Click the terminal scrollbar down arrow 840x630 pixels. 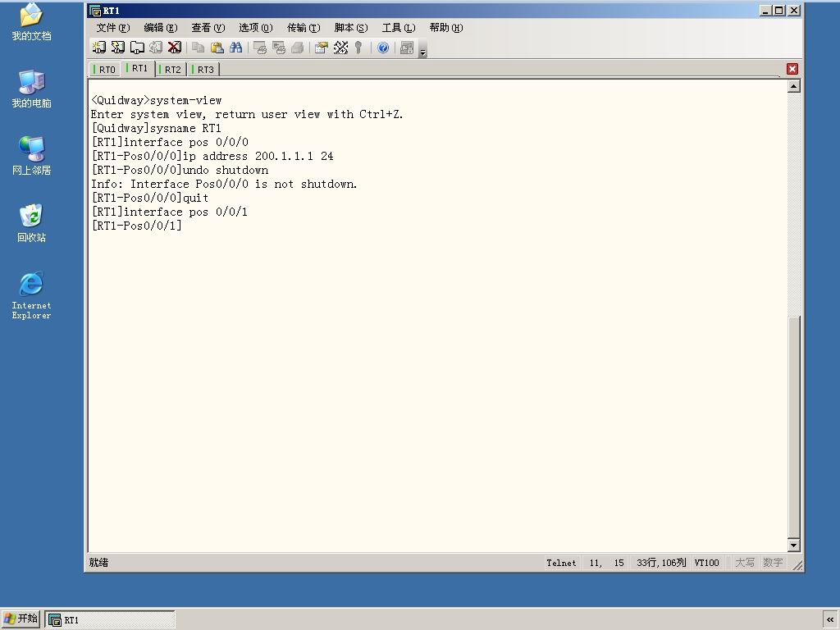point(794,546)
